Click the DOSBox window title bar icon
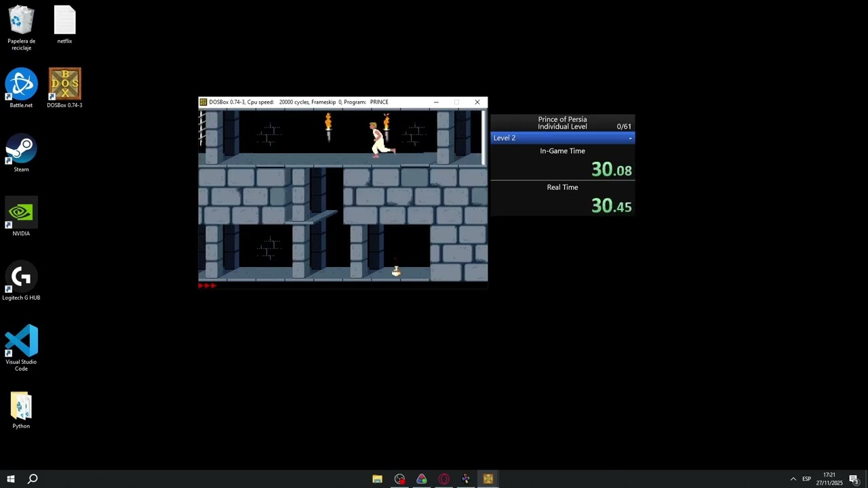 203,102
